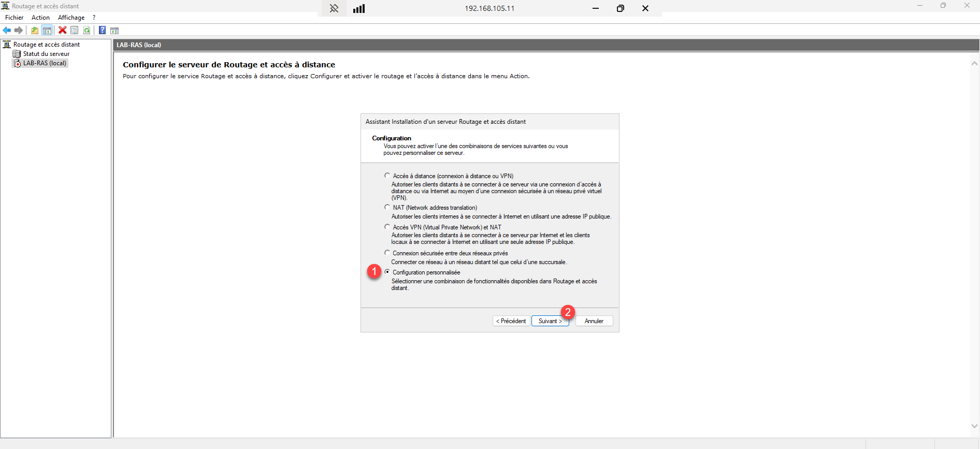The width and height of the screenshot is (980, 449).
Task: Open the Action menu
Action: point(40,18)
